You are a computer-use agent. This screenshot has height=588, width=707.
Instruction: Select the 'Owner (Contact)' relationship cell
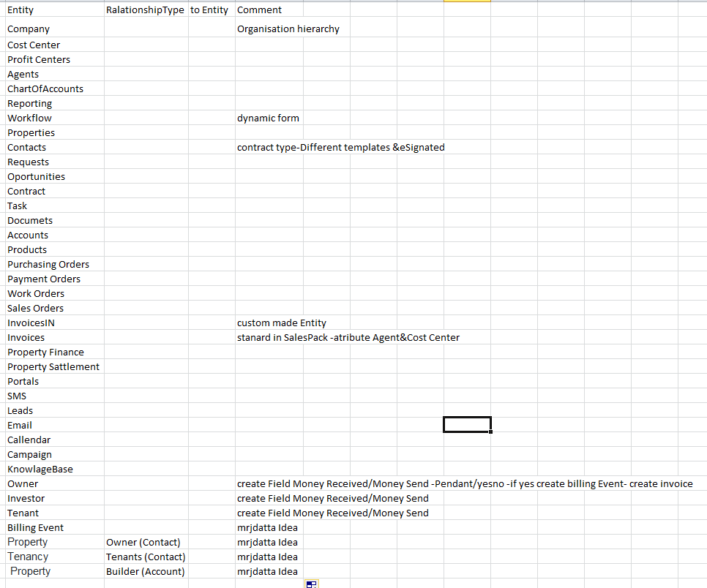tap(143, 543)
